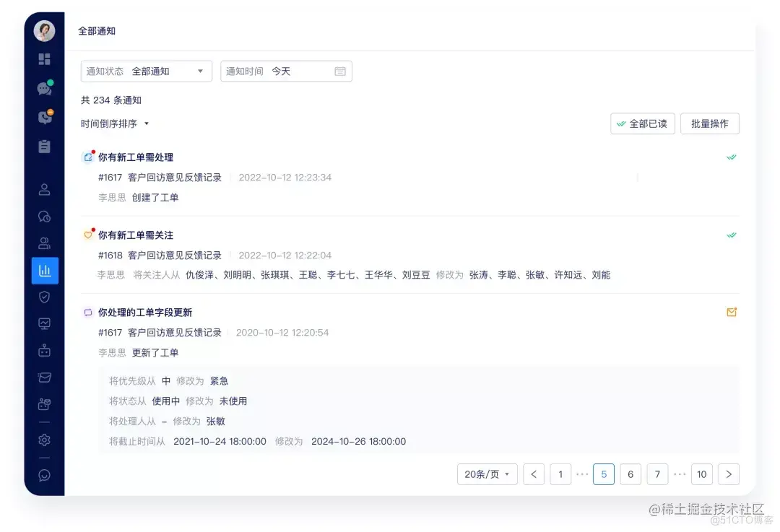780x532 pixels.
Task: Click the '共 234 条通知' count text
Action: pyautogui.click(x=111, y=100)
